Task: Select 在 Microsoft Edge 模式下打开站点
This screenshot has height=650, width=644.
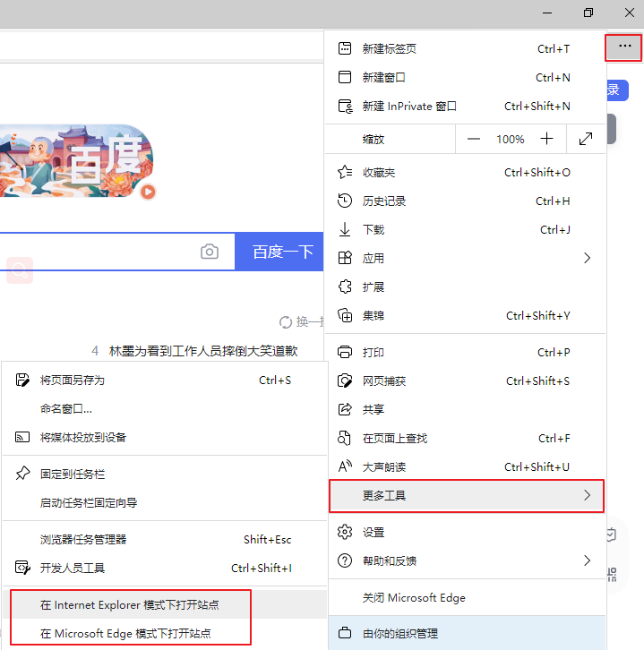Action: pos(164,633)
